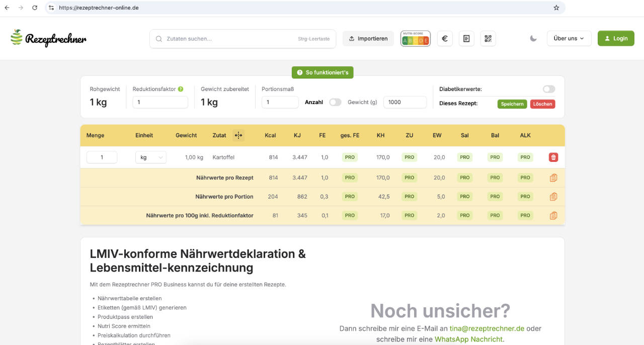
Task: Copy Nährwerte pro Rezept via clipboard icon
Action: [553, 177]
